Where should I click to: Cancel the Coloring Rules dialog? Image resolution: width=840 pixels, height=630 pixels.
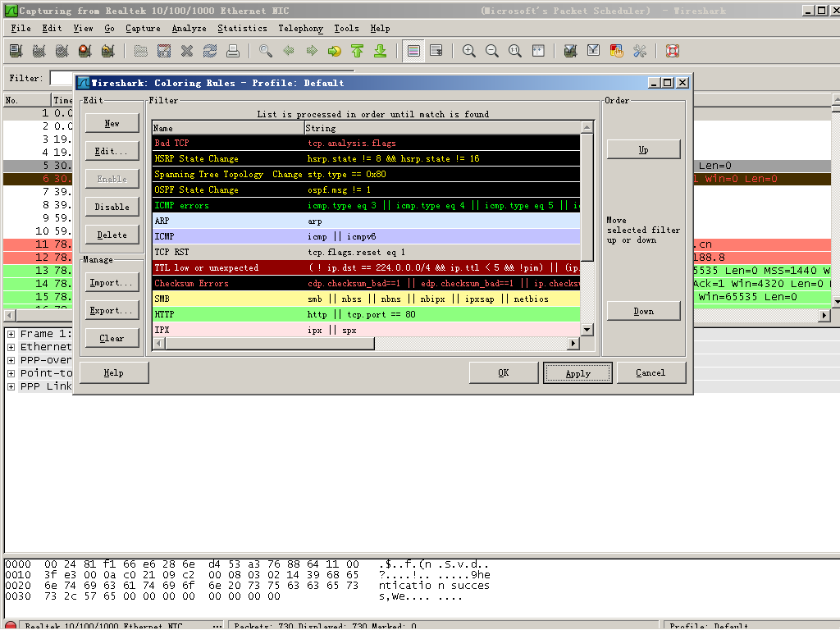coord(651,373)
